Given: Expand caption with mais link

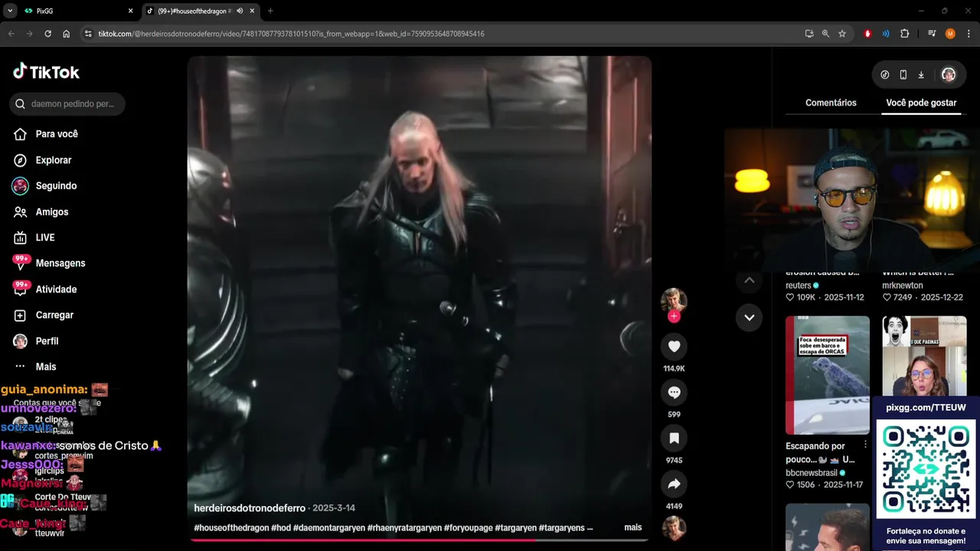Looking at the screenshot, I should pos(633,527).
